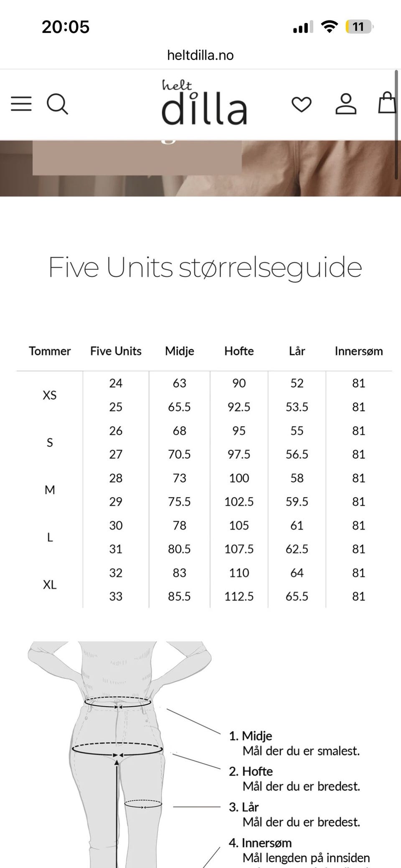Open the hamburger menu
This screenshot has width=401, height=868.
pyautogui.click(x=21, y=104)
